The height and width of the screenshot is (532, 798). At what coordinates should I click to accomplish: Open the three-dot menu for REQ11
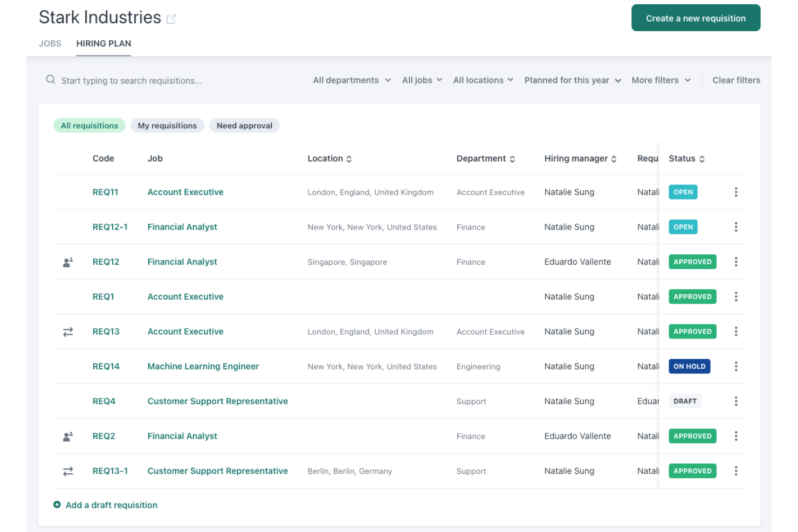coord(736,192)
